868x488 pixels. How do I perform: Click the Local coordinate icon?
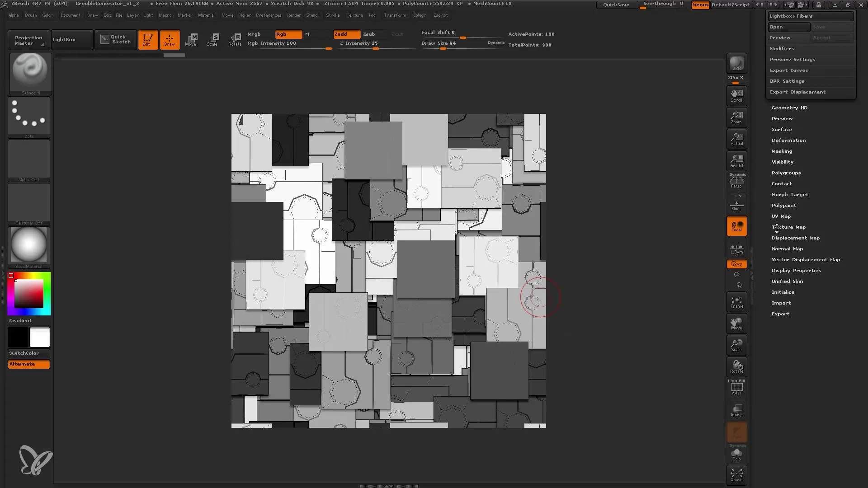click(x=736, y=226)
